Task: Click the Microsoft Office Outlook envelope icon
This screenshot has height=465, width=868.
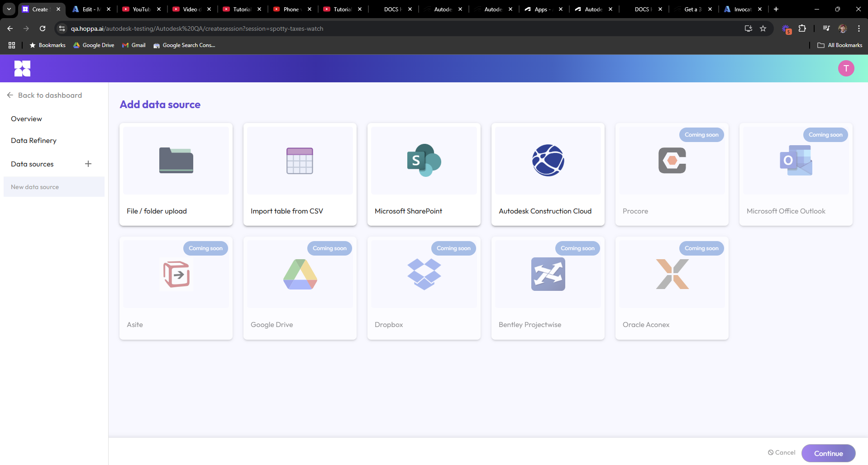Action: (x=796, y=160)
